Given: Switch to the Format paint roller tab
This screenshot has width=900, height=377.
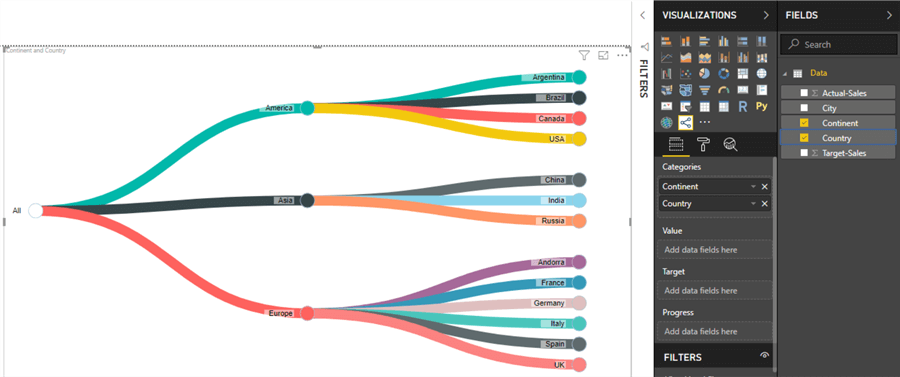Looking at the screenshot, I should 703,145.
